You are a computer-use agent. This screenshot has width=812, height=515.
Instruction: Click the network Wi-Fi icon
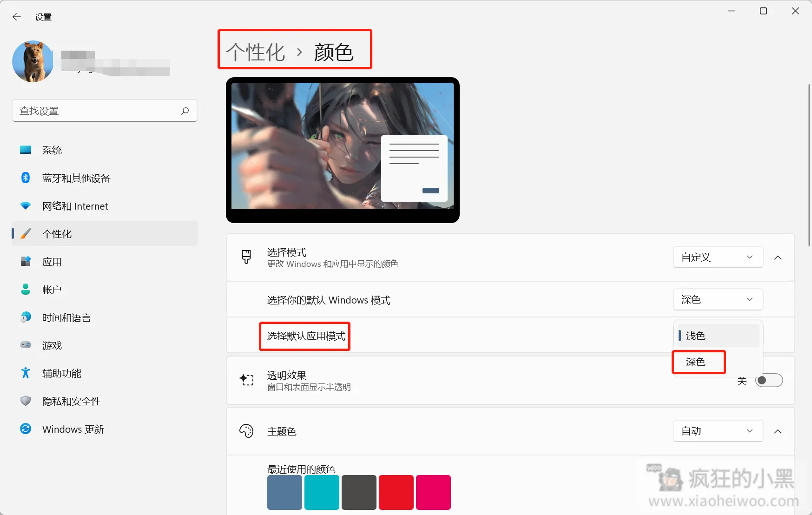(x=26, y=205)
